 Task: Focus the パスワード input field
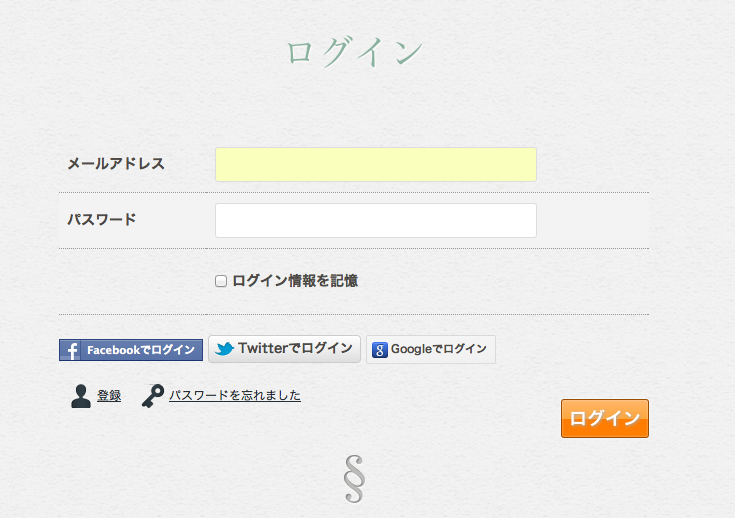point(375,220)
